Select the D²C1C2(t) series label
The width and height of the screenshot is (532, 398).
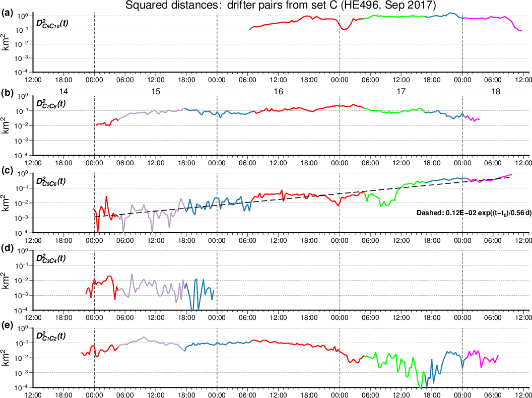(x=50, y=336)
